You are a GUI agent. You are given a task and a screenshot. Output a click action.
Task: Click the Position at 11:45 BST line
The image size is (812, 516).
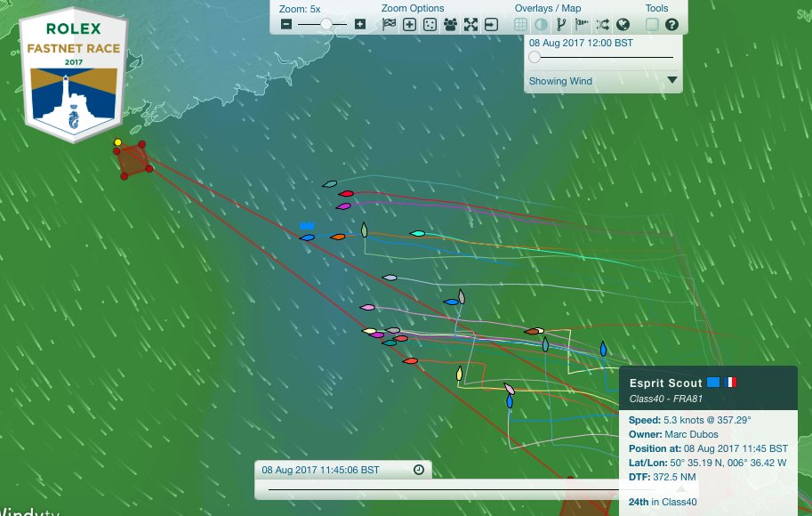coord(708,448)
